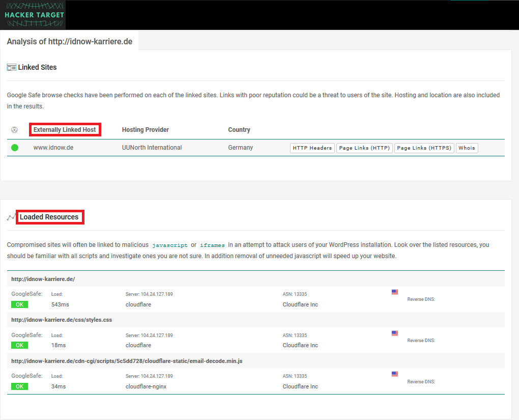Click the Linked Sites heading
This screenshot has width=519, height=420.
38,67
